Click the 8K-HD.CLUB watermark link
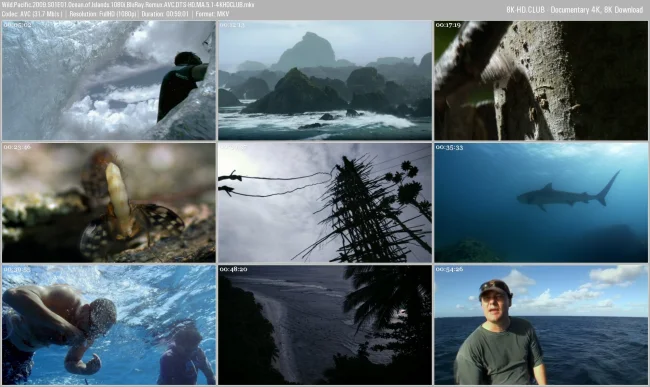This screenshot has height=387, width=650. click(x=525, y=10)
